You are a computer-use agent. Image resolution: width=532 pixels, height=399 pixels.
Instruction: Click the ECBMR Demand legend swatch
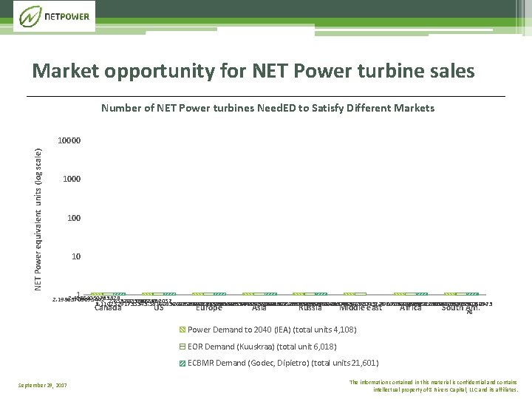(183, 363)
